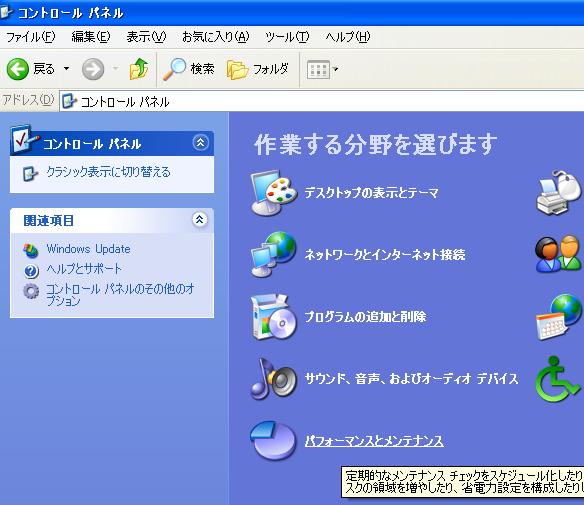This screenshot has height=505, width=584.
Task: Open the ファイル(F) menu
Action: click(31, 37)
